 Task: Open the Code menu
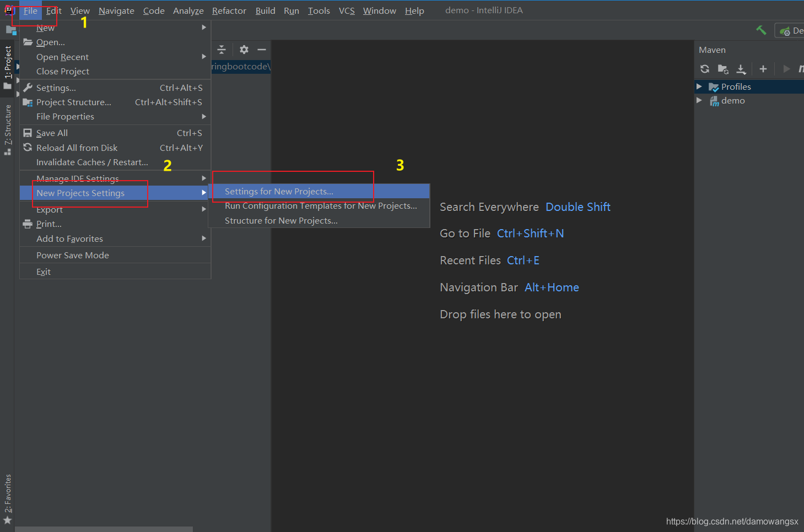click(154, 10)
